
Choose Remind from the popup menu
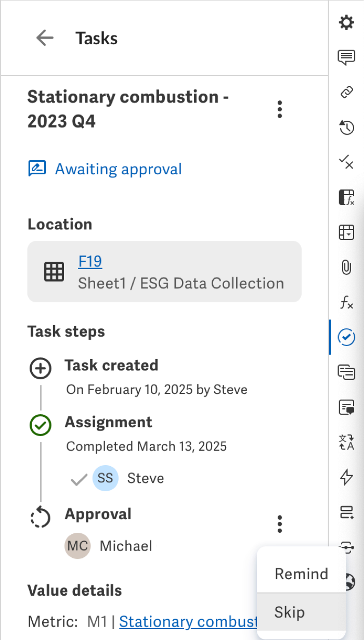click(302, 573)
